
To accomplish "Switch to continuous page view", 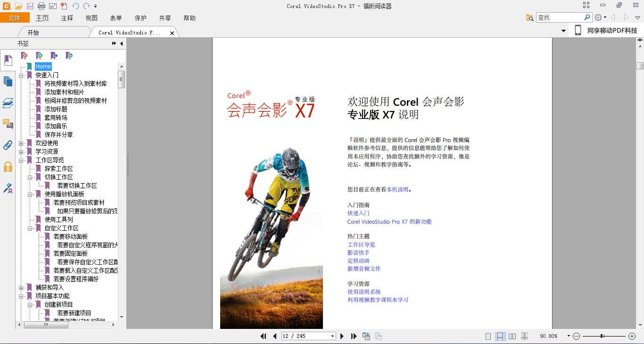I will [x=501, y=336].
